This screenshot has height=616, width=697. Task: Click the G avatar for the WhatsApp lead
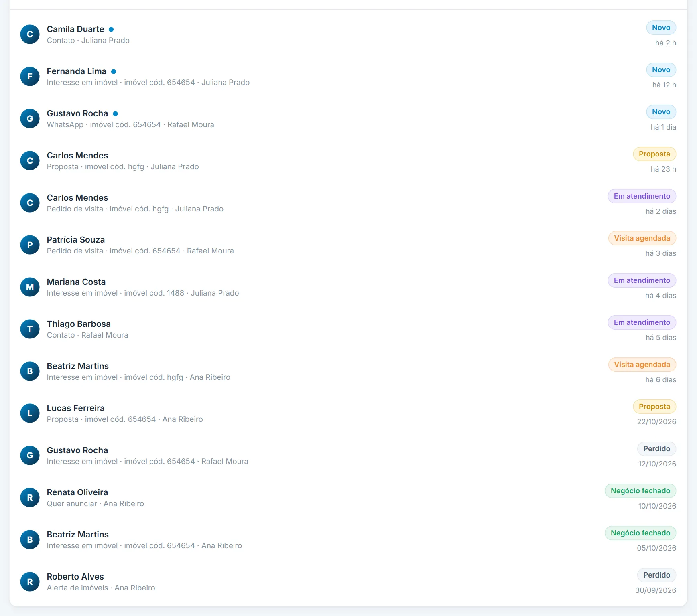[x=30, y=119]
